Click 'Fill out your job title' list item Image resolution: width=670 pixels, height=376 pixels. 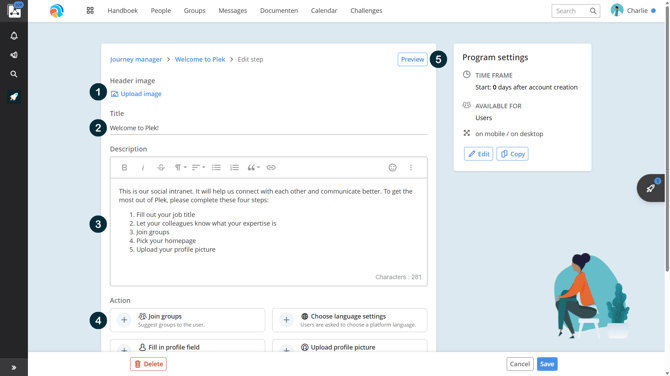[x=166, y=214]
